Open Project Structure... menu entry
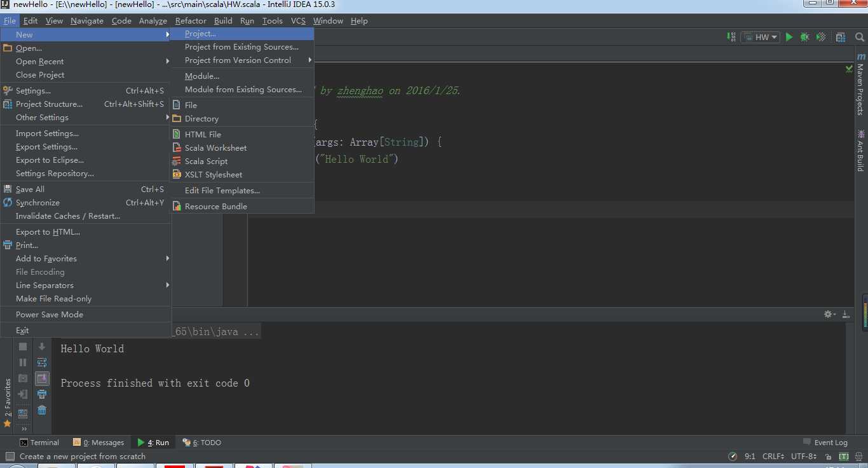 pos(86,104)
